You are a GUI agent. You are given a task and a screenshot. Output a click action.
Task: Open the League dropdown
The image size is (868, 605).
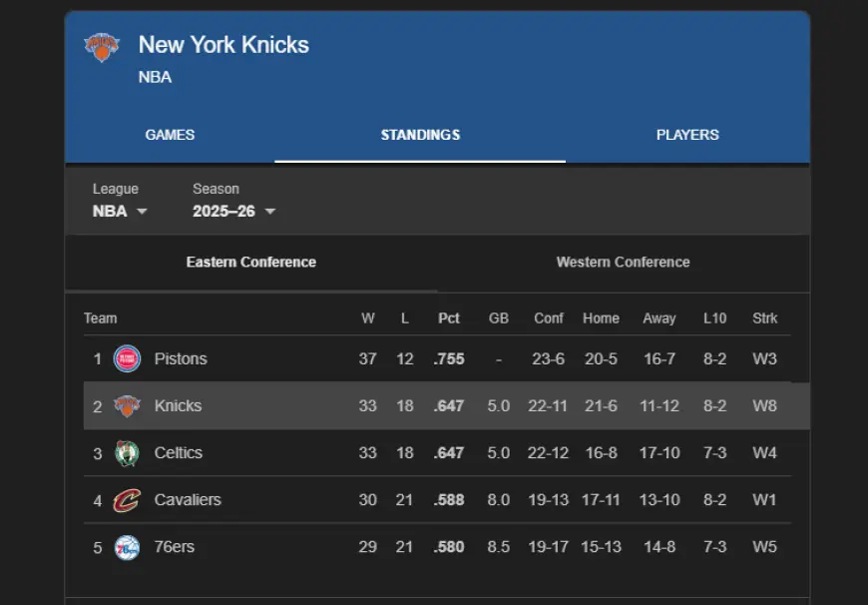pyautogui.click(x=120, y=211)
